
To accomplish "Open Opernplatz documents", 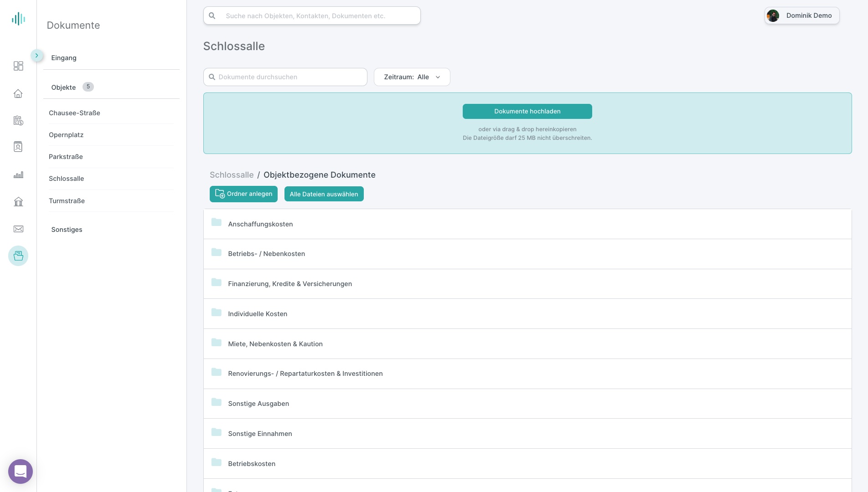I will [66, 135].
